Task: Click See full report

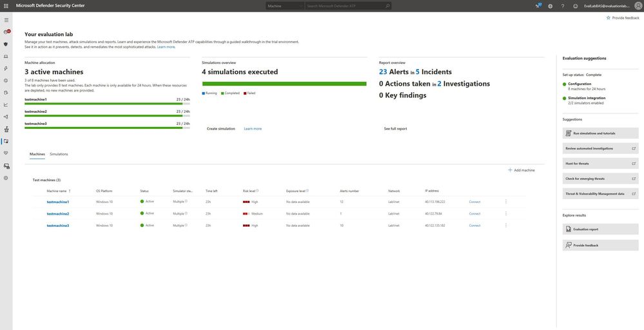Action: [396, 128]
